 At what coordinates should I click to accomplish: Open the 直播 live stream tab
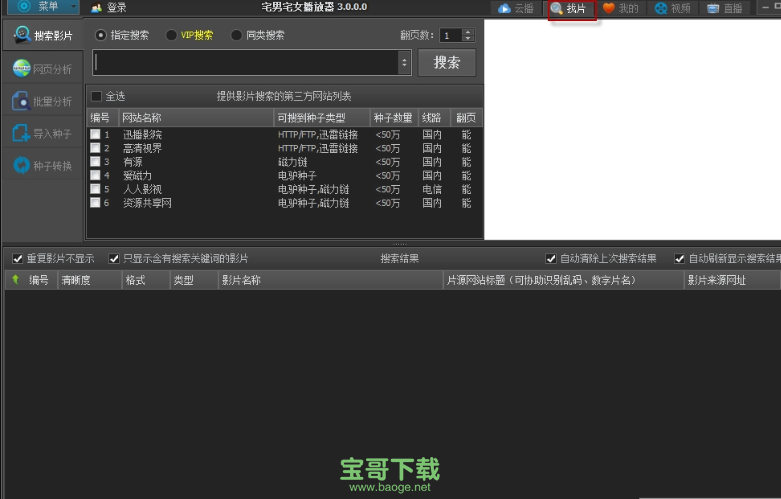725,8
